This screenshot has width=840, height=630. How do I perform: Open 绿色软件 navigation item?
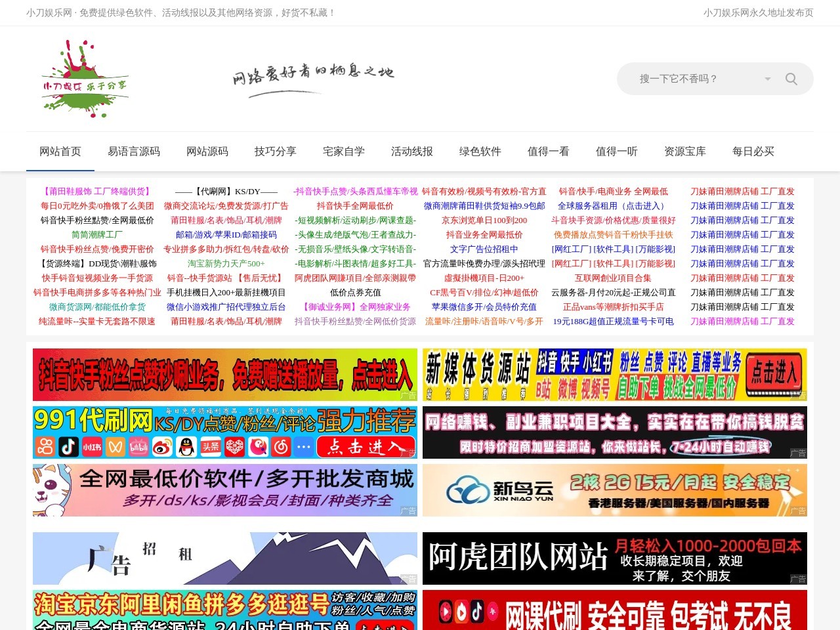[480, 151]
